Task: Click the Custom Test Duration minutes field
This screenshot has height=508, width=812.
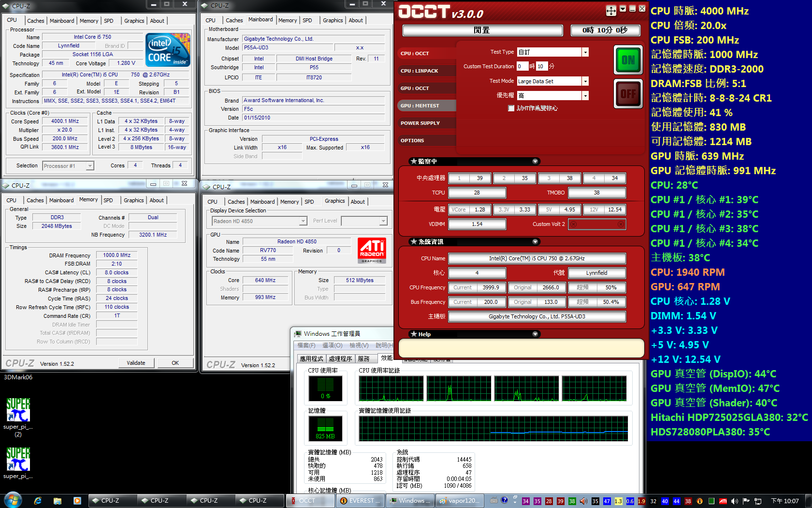Action: (x=541, y=66)
